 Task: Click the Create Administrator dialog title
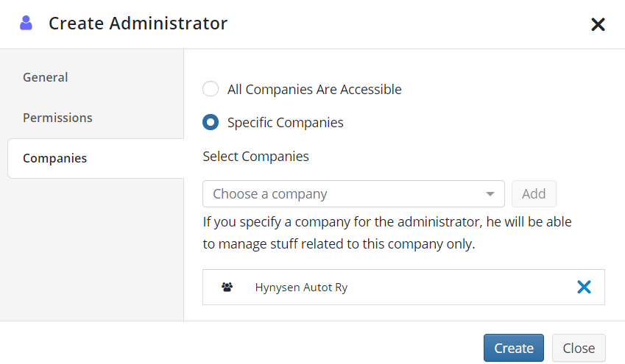(x=138, y=23)
